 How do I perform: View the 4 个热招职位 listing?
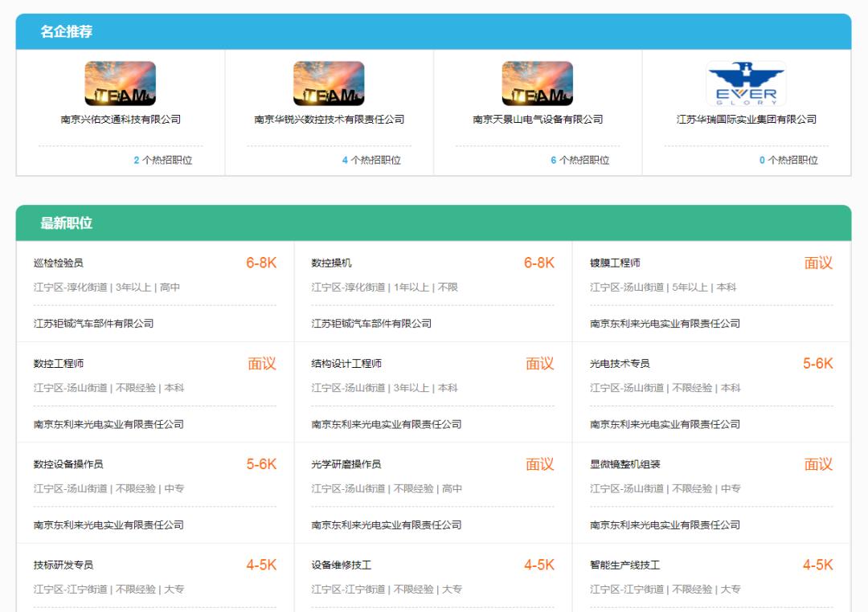tap(371, 160)
